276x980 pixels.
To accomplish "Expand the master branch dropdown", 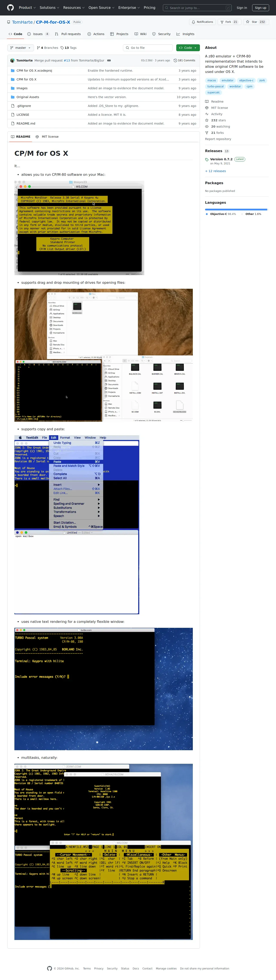I will point(21,48).
